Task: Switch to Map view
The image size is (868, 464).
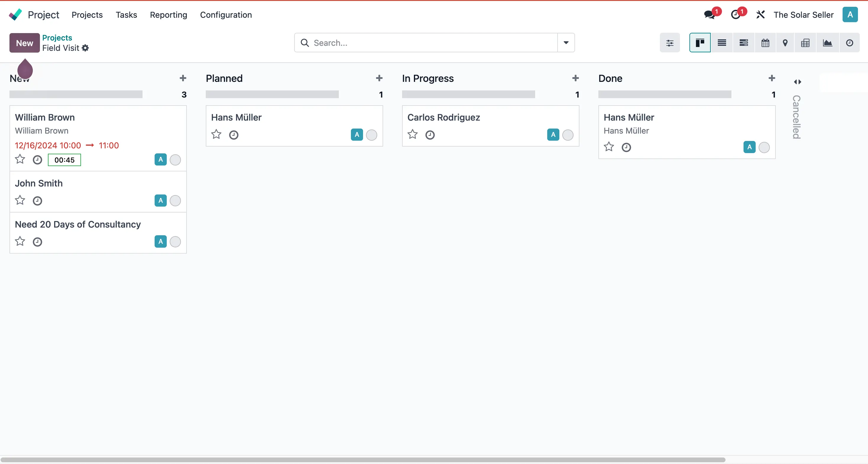Action: 785,43
